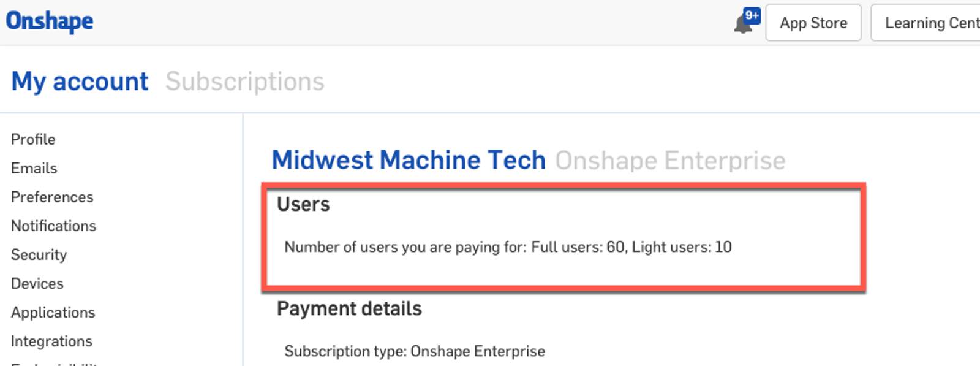Image resolution: width=980 pixels, height=366 pixels.
Task: Click the Onshape Enterprise plan label
Action: tap(669, 161)
